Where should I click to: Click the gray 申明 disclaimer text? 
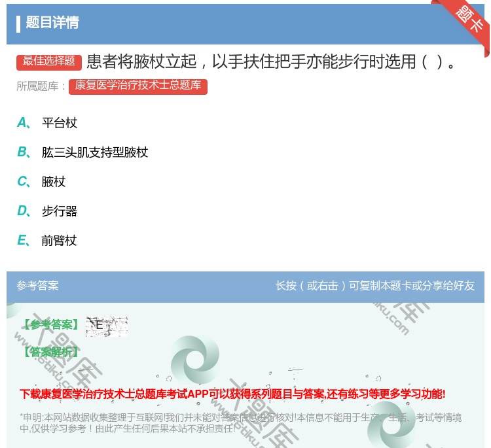point(240,423)
